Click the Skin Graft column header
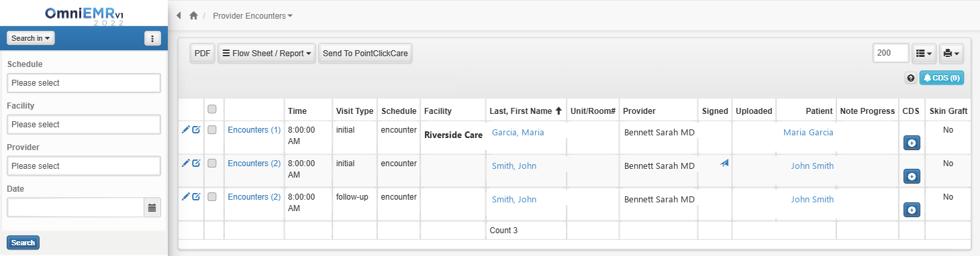 [x=948, y=111]
